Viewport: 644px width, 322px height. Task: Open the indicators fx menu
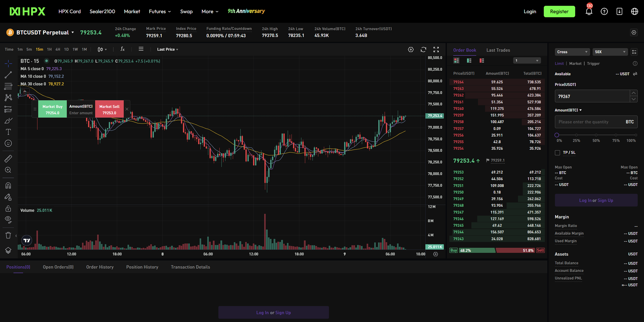pyautogui.click(x=123, y=49)
